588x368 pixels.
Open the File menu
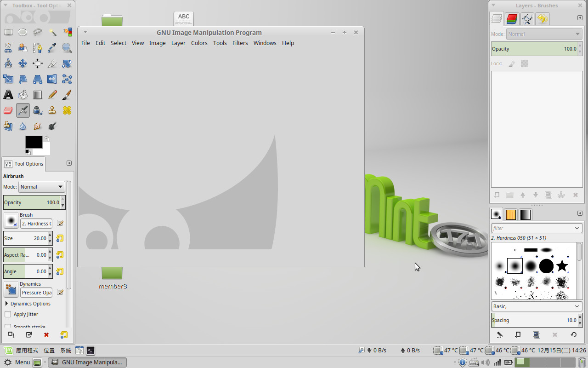pos(85,43)
